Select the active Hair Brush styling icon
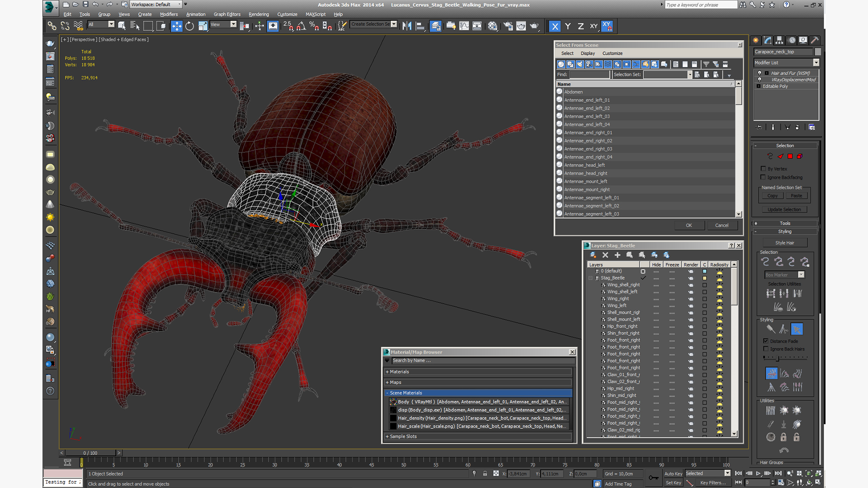The image size is (868, 488). pos(797,329)
